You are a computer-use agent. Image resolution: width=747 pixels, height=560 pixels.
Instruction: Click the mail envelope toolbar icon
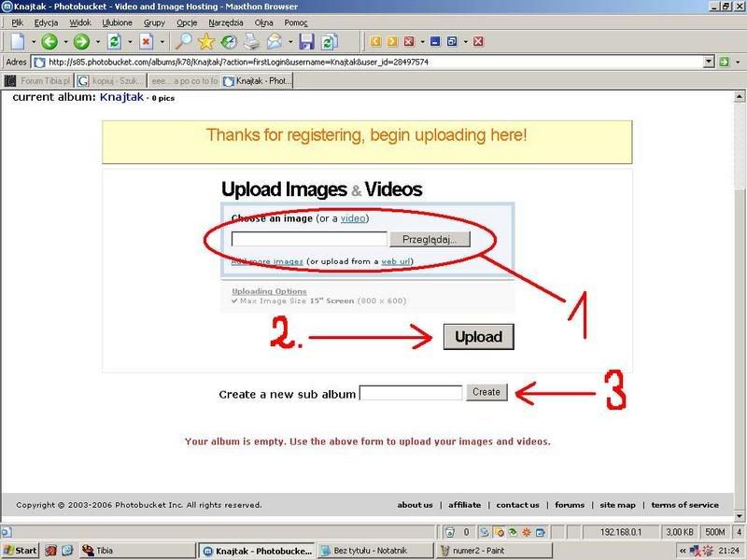(275, 41)
